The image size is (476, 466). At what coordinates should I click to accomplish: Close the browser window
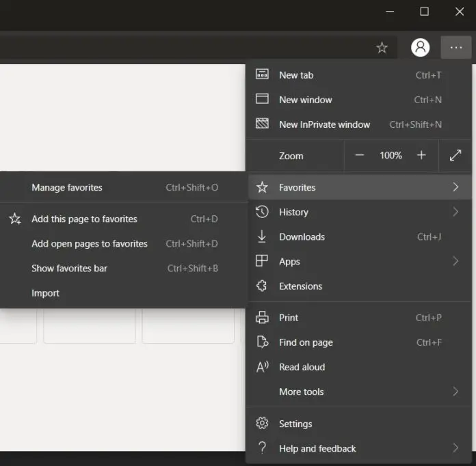pyautogui.click(x=460, y=12)
